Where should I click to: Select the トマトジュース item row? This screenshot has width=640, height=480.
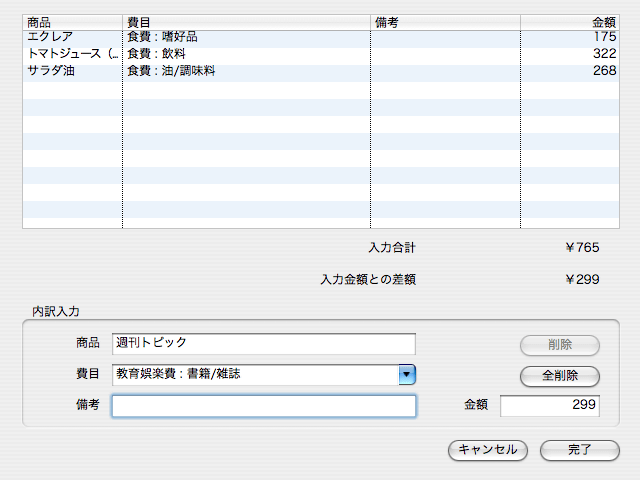click(72, 54)
